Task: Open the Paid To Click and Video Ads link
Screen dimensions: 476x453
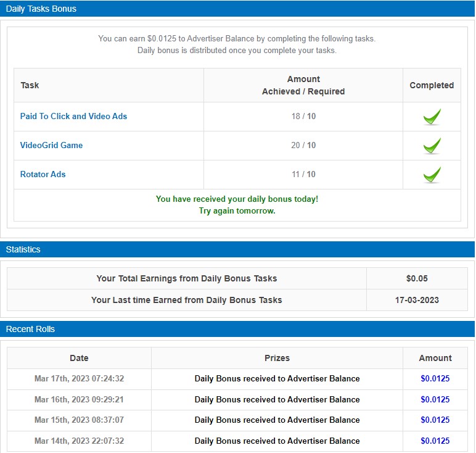Action: pyautogui.click(x=73, y=117)
